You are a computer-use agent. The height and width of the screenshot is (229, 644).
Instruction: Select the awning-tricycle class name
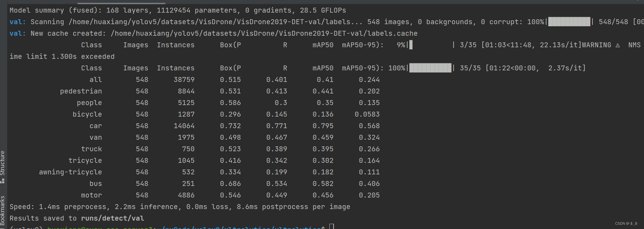70,172
